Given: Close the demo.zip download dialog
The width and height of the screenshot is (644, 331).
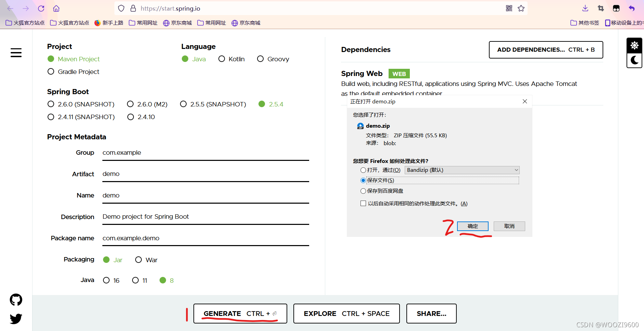Looking at the screenshot, I should [525, 101].
